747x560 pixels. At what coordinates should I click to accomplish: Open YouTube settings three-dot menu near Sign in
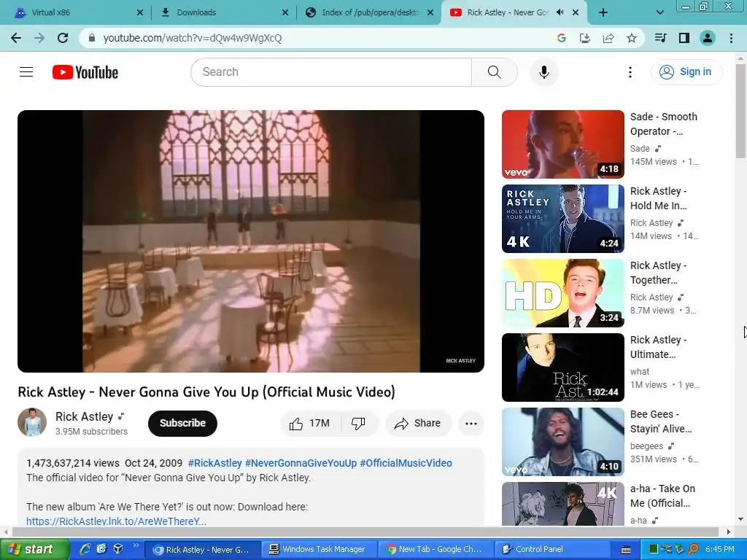630,72
